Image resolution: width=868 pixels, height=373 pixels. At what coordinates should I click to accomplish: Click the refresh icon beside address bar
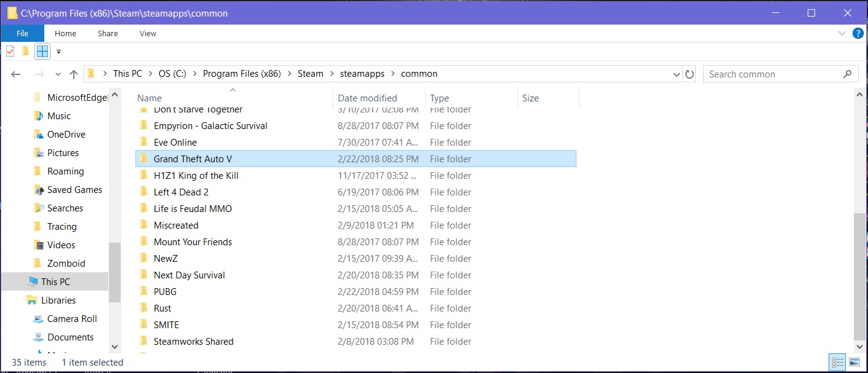[689, 74]
